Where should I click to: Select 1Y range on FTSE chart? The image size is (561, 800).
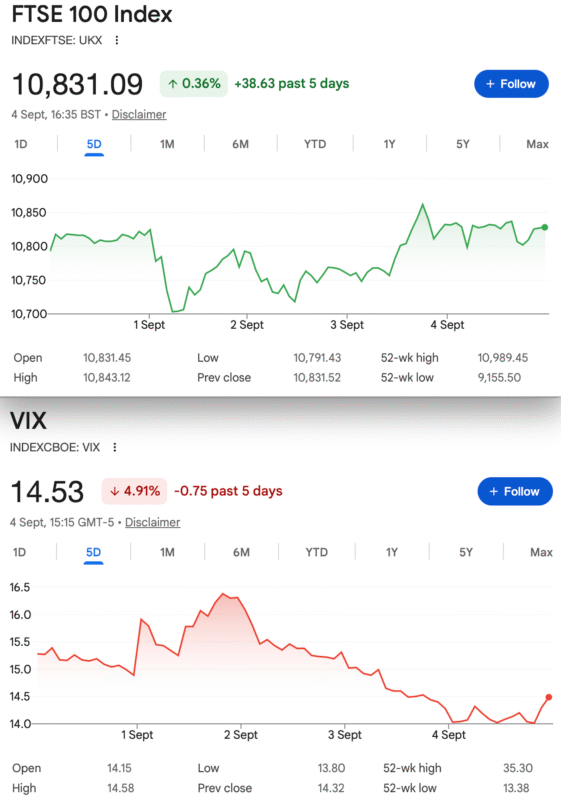[x=390, y=144]
